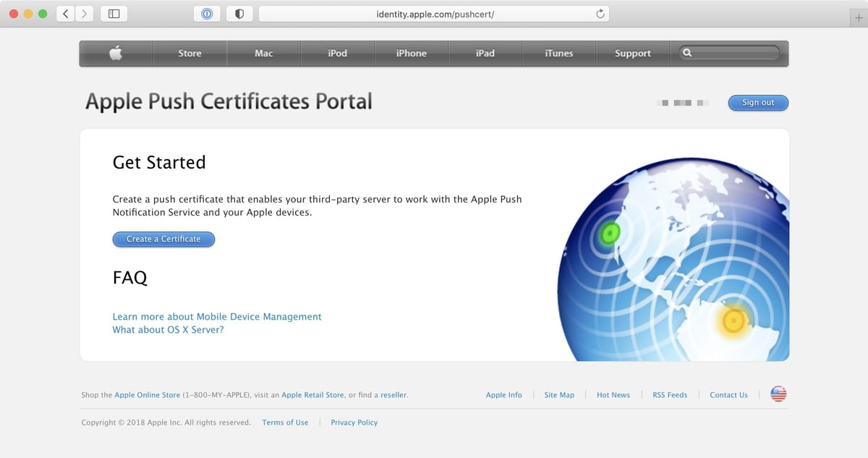Open the Contact Us footer link
Image resolution: width=868 pixels, height=458 pixels.
tap(728, 395)
